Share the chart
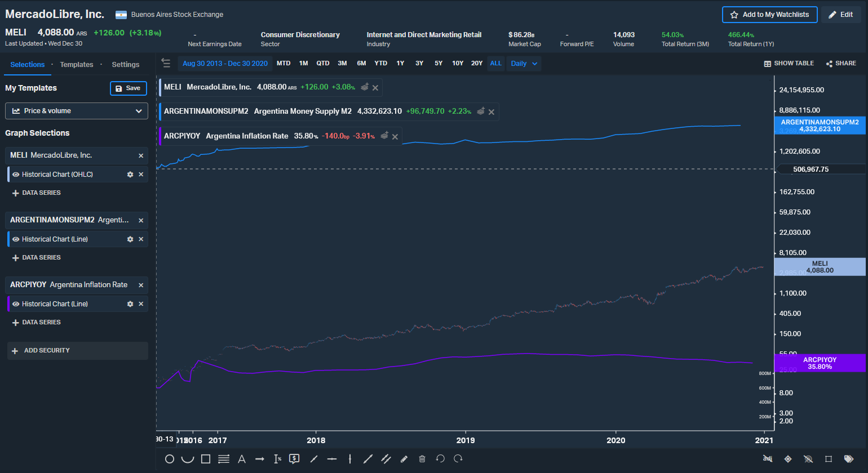Image resolution: width=868 pixels, height=473 pixels. point(841,64)
